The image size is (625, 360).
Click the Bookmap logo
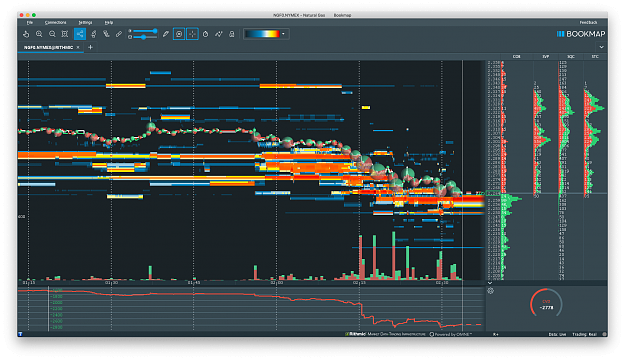581,34
